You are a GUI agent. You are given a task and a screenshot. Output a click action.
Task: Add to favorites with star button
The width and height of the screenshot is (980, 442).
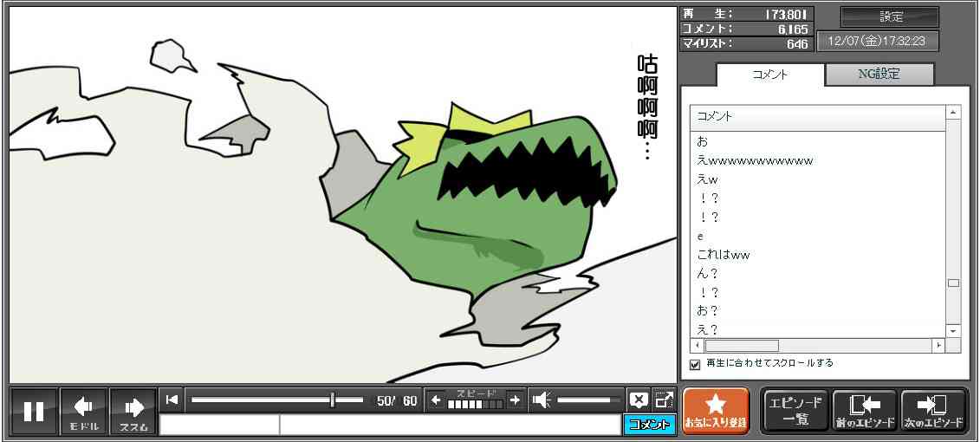pyautogui.click(x=715, y=411)
